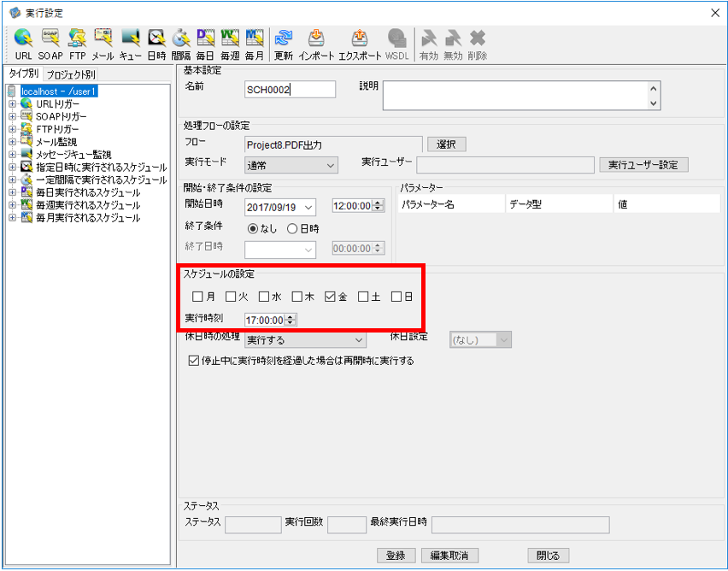Screen dimensions: 728x571
Task: Open the 実行モード dropdown
Action: point(291,165)
